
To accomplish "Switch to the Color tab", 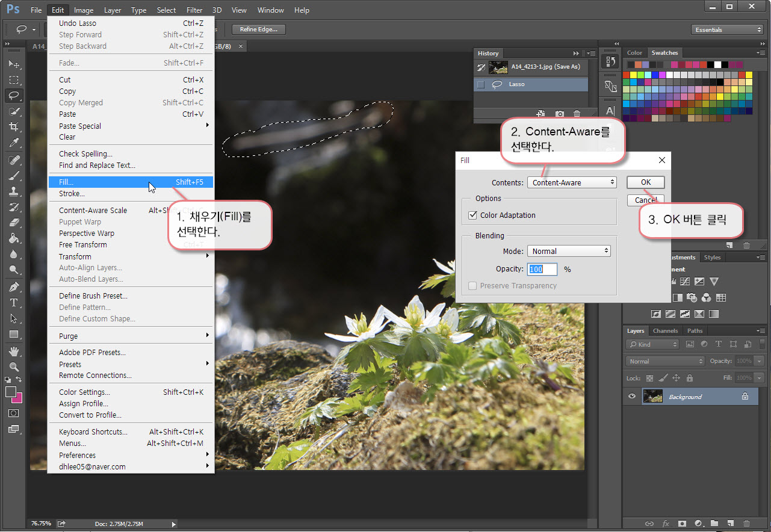I will [634, 53].
